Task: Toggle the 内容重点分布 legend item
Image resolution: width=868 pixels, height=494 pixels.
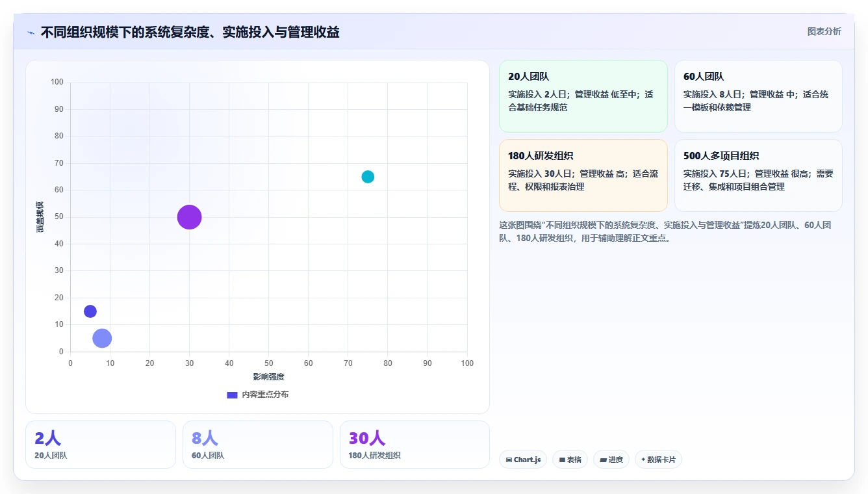Action: [257, 395]
